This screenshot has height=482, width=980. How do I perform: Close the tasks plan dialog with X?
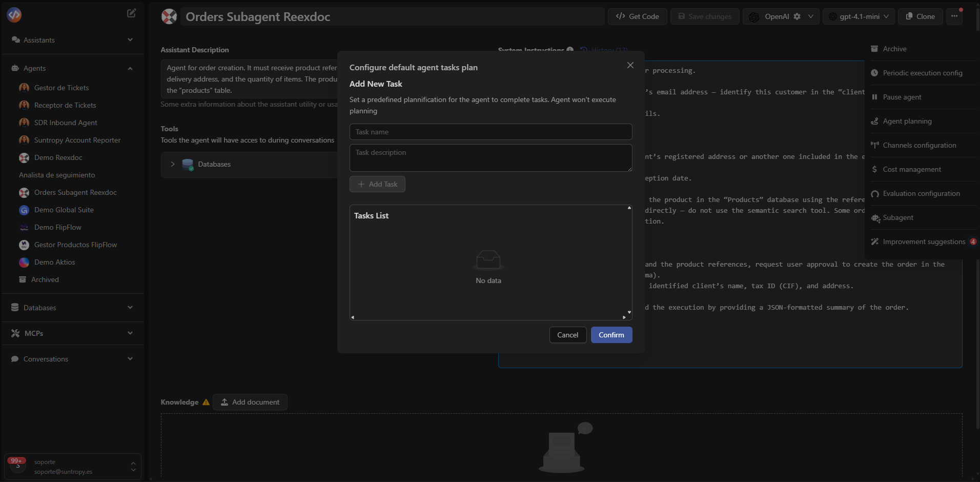(630, 65)
